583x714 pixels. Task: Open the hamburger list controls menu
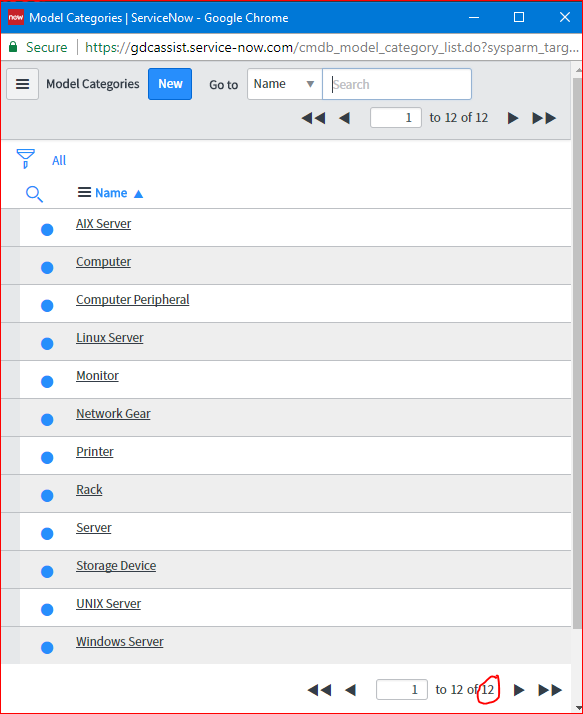point(22,84)
